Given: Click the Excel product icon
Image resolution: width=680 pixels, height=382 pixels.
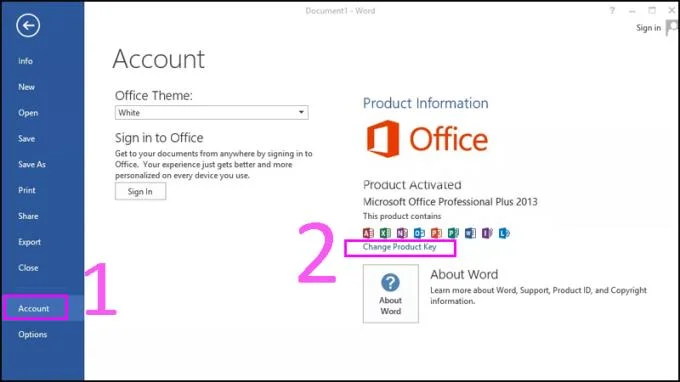Looking at the screenshot, I should (385, 233).
